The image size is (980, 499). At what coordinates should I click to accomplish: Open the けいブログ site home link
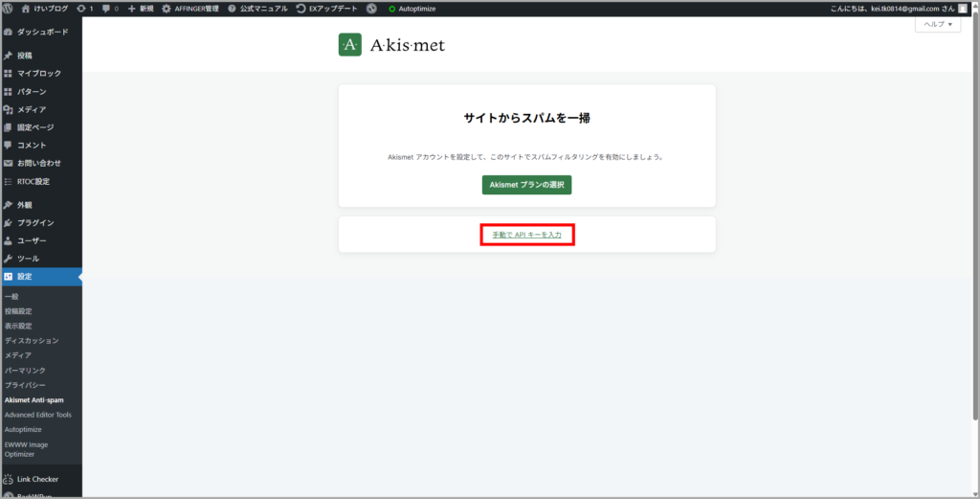[x=46, y=8]
